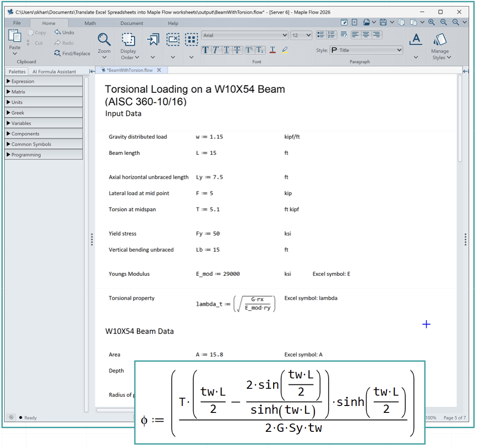Click the Zoom magnifier in the ribbon
Screen dimensions: 477x448
click(104, 40)
